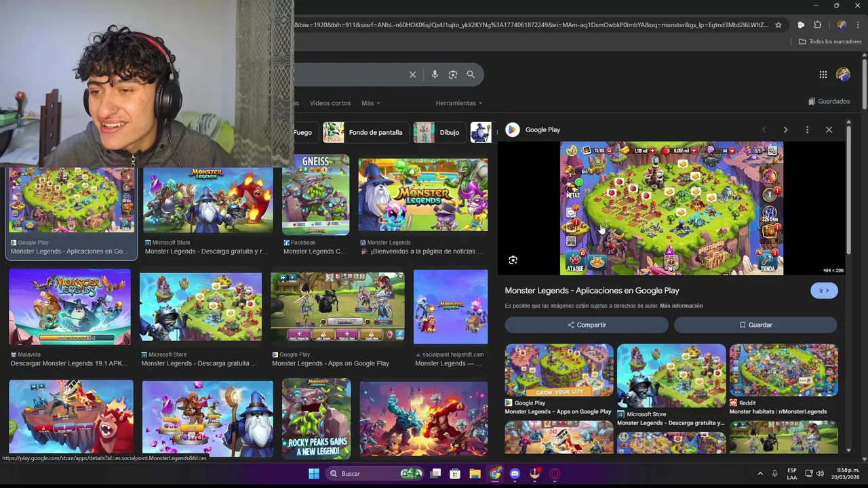Select the Fondo de pantalla filter chip
Screen dimensions: 868x488
pyautogui.click(x=366, y=132)
